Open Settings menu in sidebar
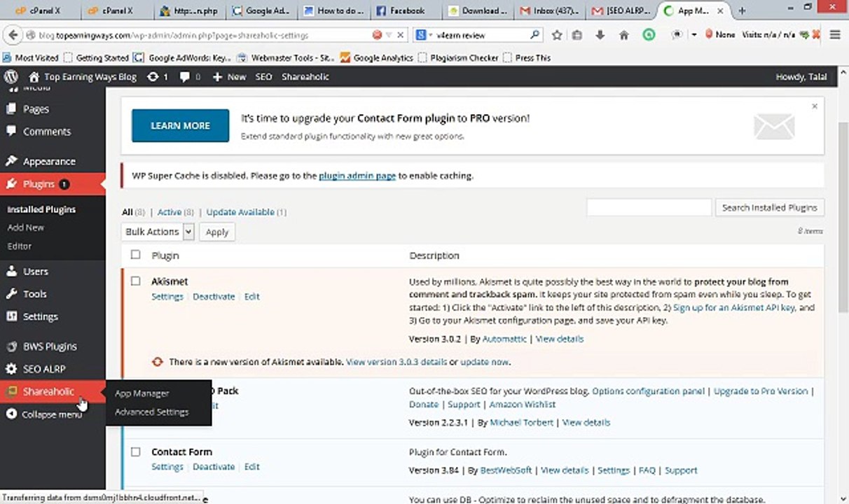 pyautogui.click(x=40, y=316)
